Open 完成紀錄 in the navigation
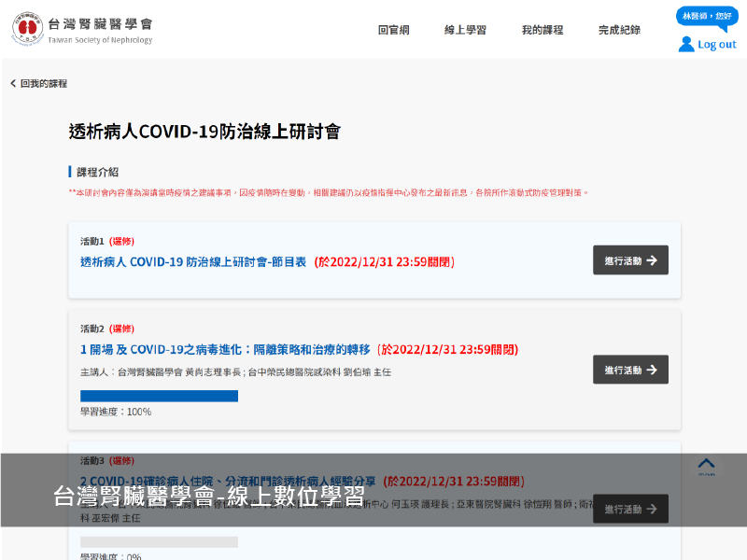Screen dimensions: 747x560 coord(619,30)
